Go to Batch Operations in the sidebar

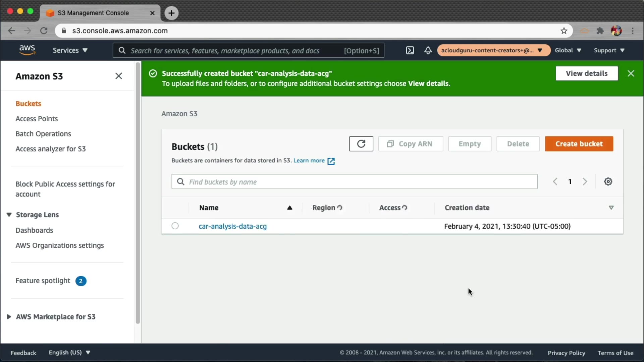[43, 134]
